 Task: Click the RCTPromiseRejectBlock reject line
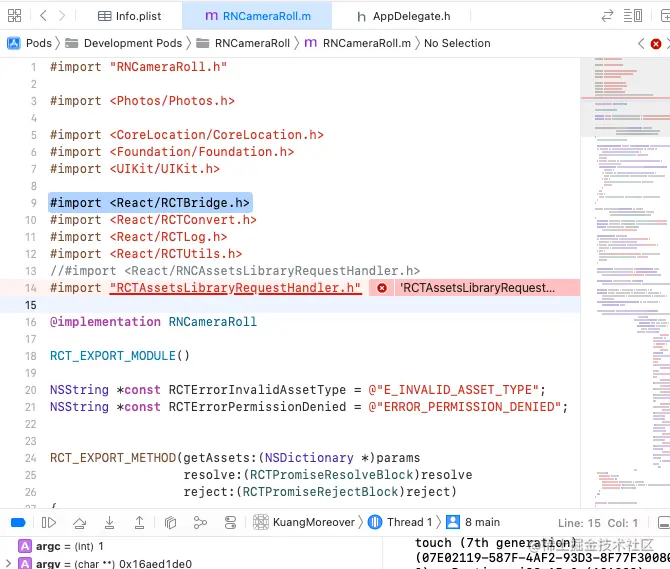coord(320,492)
